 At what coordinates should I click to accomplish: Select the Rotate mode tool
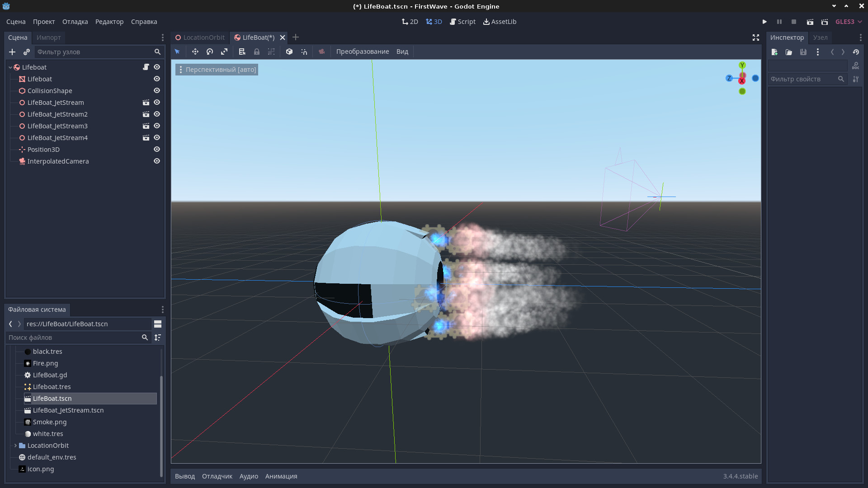(x=210, y=52)
